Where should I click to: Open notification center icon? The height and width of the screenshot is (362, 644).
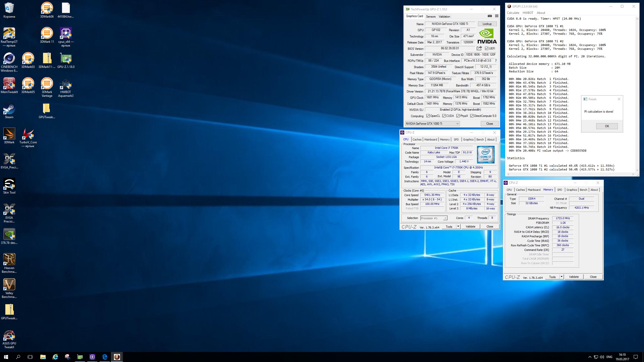636,357
